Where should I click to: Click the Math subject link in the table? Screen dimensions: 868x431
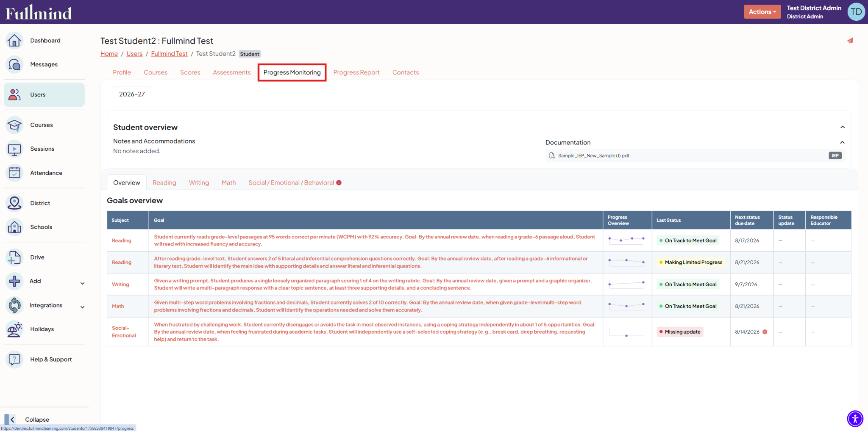pyautogui.click(x=118, y=306)
